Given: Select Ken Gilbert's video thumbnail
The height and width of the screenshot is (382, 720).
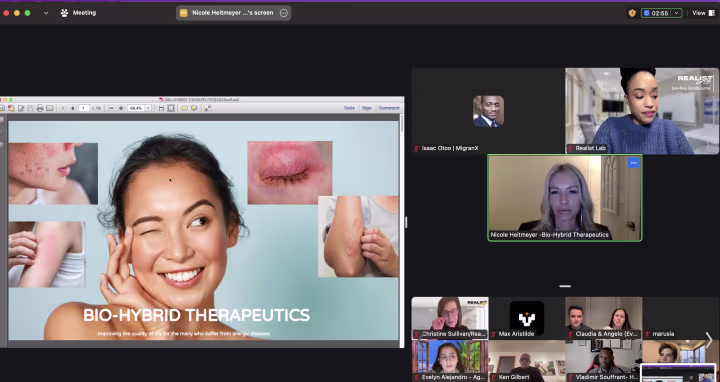Looking at the screenshot, I should tap(527, 360).
